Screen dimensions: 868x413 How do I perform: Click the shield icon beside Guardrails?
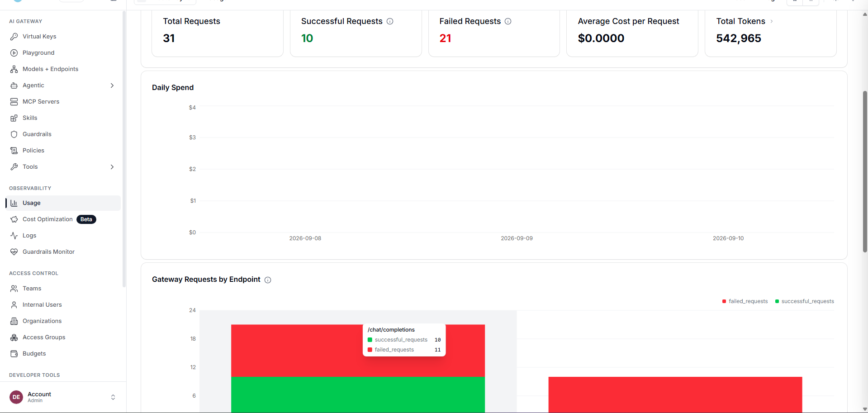pos(14,134)
